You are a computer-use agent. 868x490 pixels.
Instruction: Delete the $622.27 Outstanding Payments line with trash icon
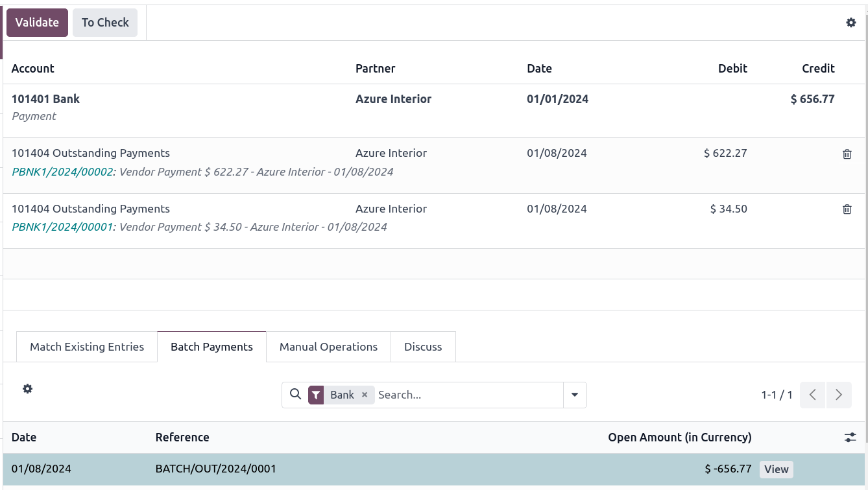click(847, 154)
